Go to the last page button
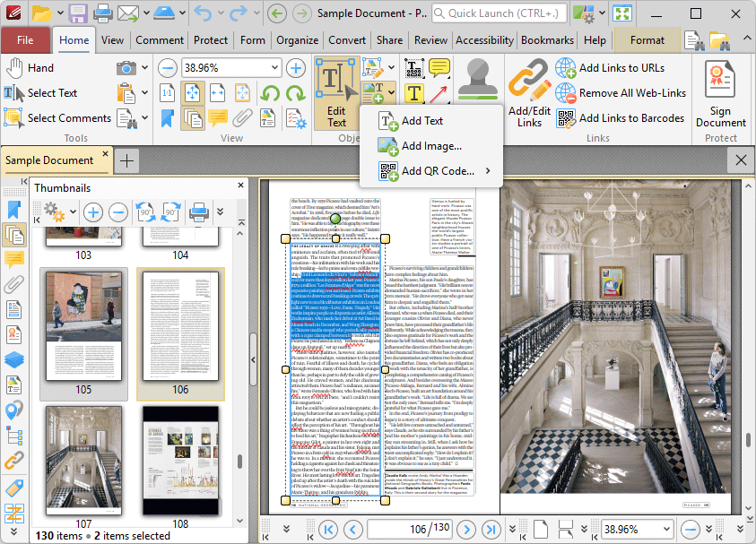Image resolution: width=756 pixels, height=544 pixels. pos(491,529)
